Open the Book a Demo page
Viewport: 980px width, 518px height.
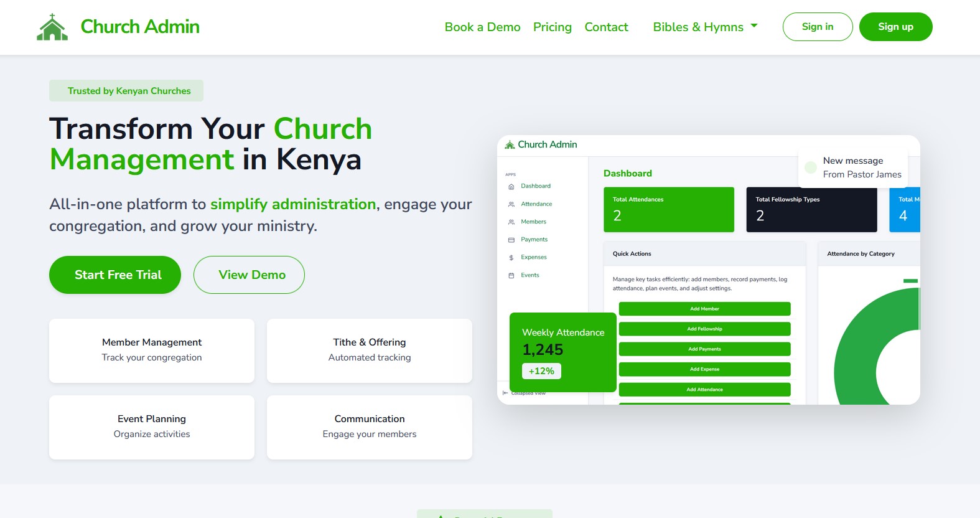482,27
